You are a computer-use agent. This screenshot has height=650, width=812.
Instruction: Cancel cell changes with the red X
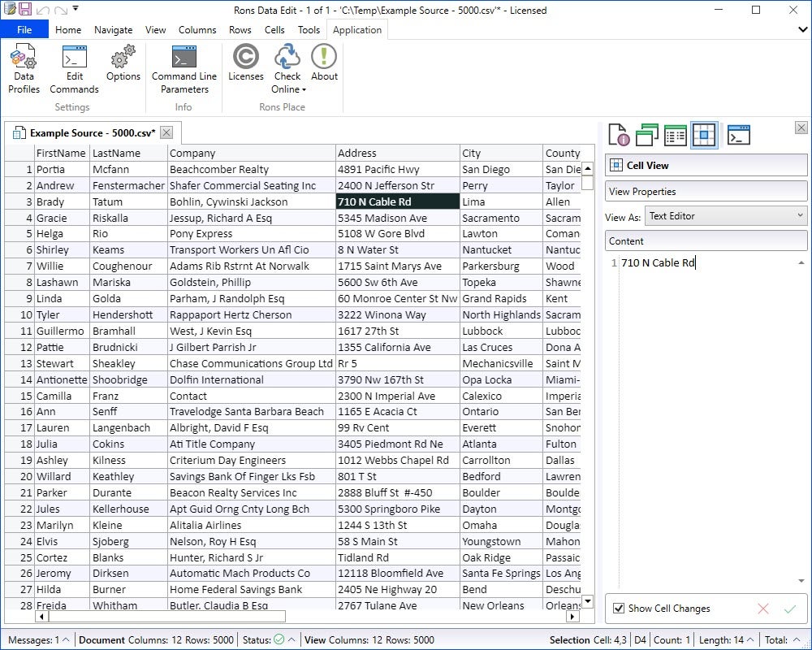[x=762, y=609]
